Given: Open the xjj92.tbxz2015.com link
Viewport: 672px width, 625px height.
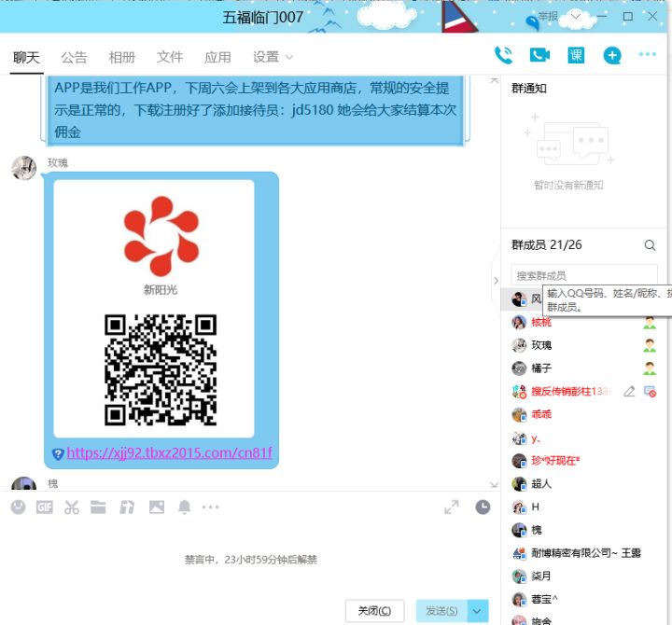Looking at the screenshot, I should coord(170,452).
